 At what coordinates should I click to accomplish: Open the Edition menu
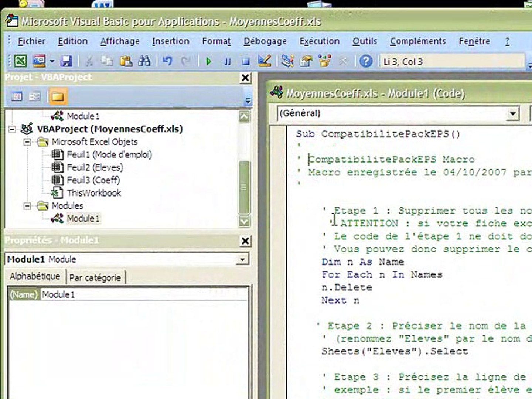73,41
